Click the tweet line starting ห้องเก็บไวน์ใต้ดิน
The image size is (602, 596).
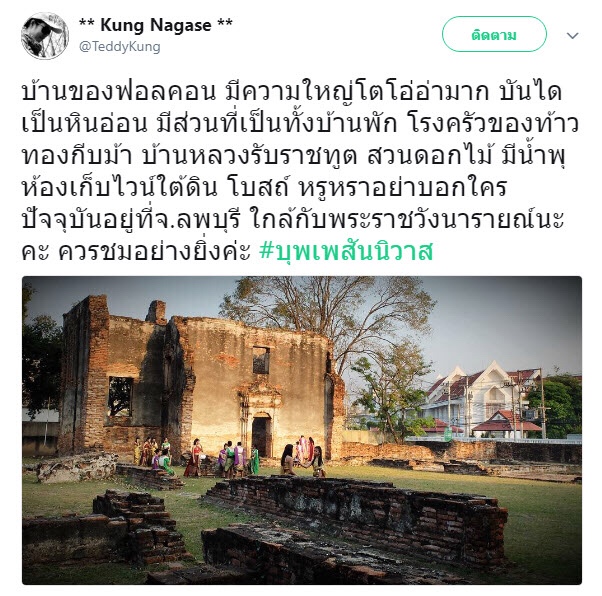point(265,187)
